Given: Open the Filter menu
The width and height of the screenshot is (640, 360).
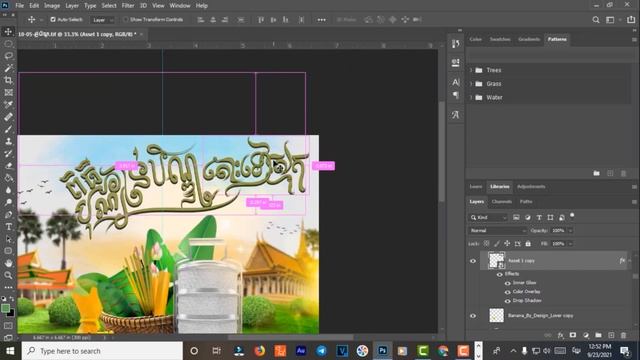Looking at the screenshot, I should pyautogui.click(x=128, y=6).
